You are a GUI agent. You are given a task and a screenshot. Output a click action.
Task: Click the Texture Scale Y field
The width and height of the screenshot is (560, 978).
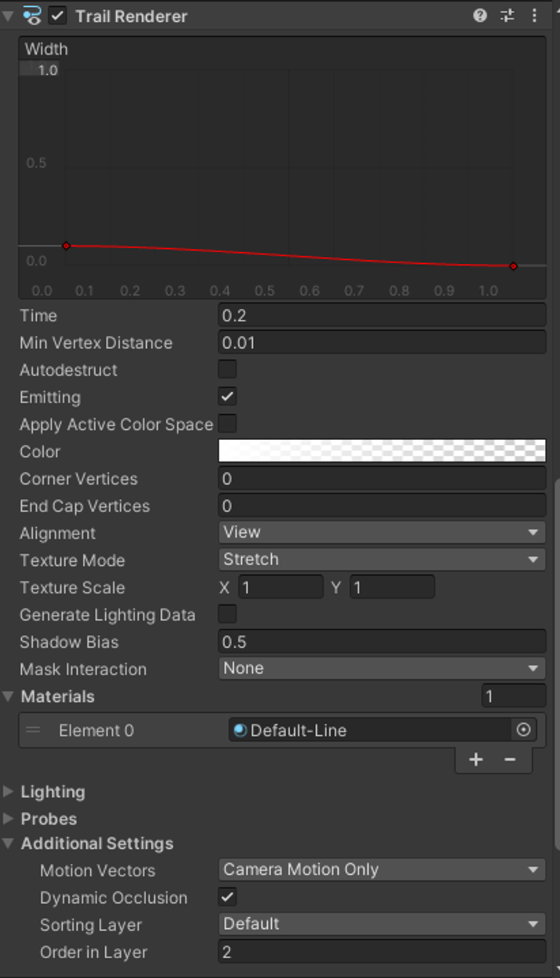tap(392, 587)
